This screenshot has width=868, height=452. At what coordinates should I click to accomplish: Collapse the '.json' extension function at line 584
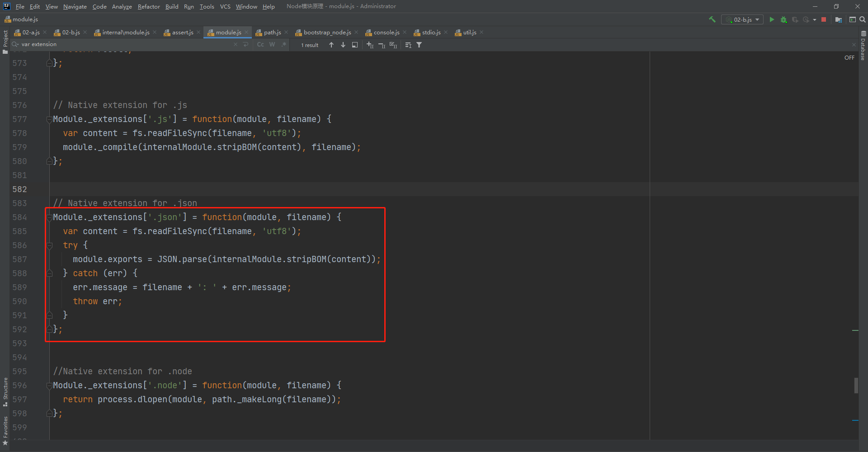click(49, 217)
